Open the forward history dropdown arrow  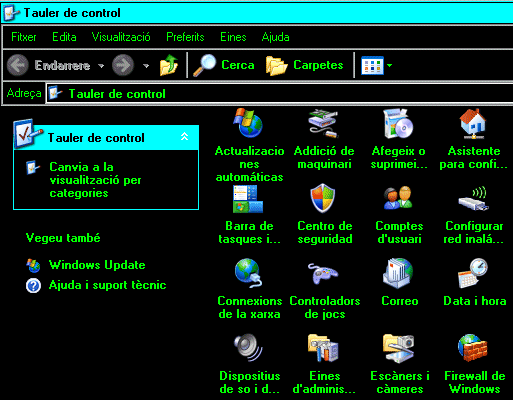click(146, 66)
